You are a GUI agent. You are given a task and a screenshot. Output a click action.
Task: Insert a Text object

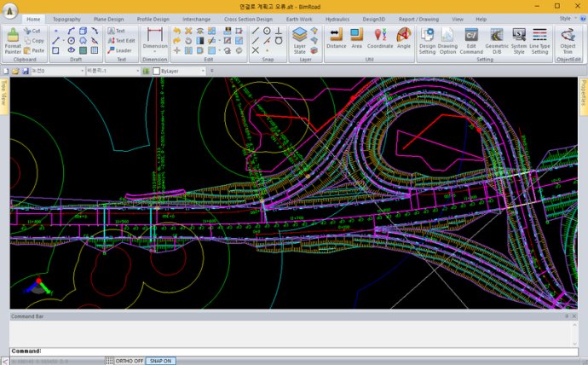(x=116, y=31)
